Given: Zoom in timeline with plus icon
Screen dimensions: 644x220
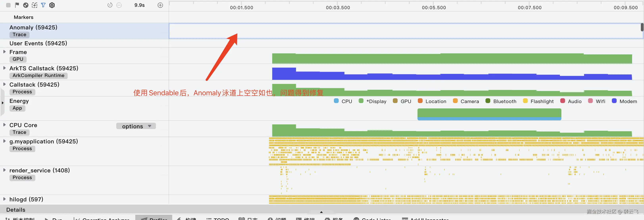Looking at the screenshot, I should coord(160,5).
